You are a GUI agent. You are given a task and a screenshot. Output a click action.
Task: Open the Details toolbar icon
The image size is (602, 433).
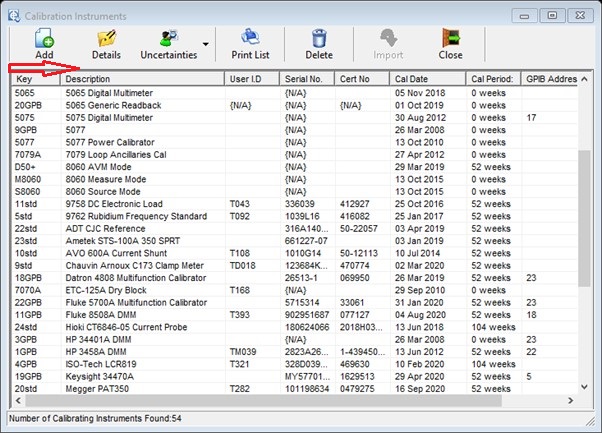click(106, 38)
